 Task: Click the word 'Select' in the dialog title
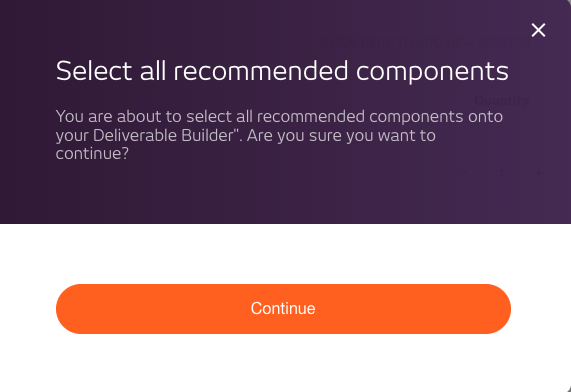point(94,71)
